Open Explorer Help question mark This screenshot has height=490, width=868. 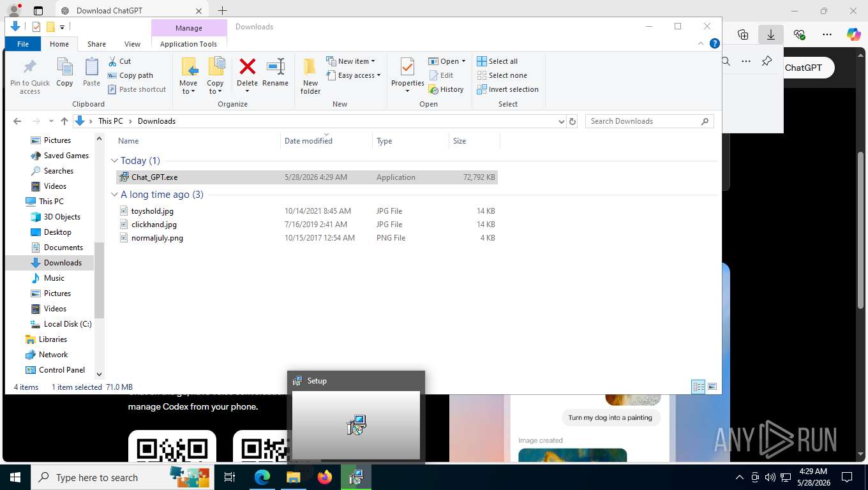coord(715,43)
